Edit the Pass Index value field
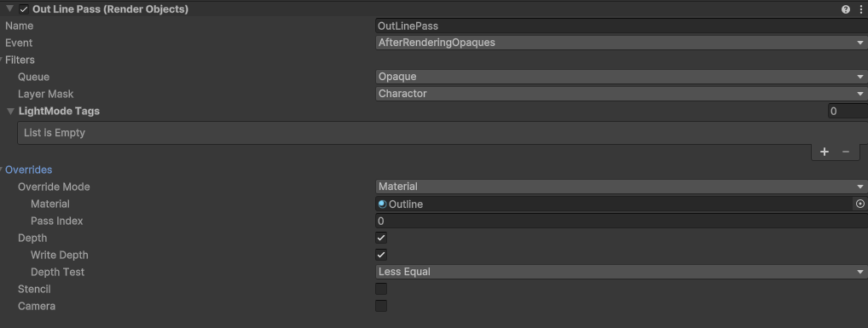The image size is (868, 328). click(621, 222)
